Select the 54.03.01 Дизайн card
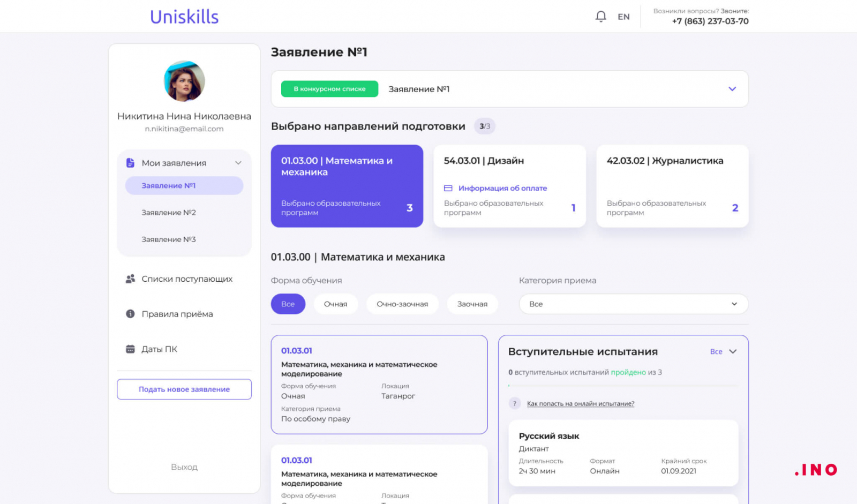 (509, 186)
